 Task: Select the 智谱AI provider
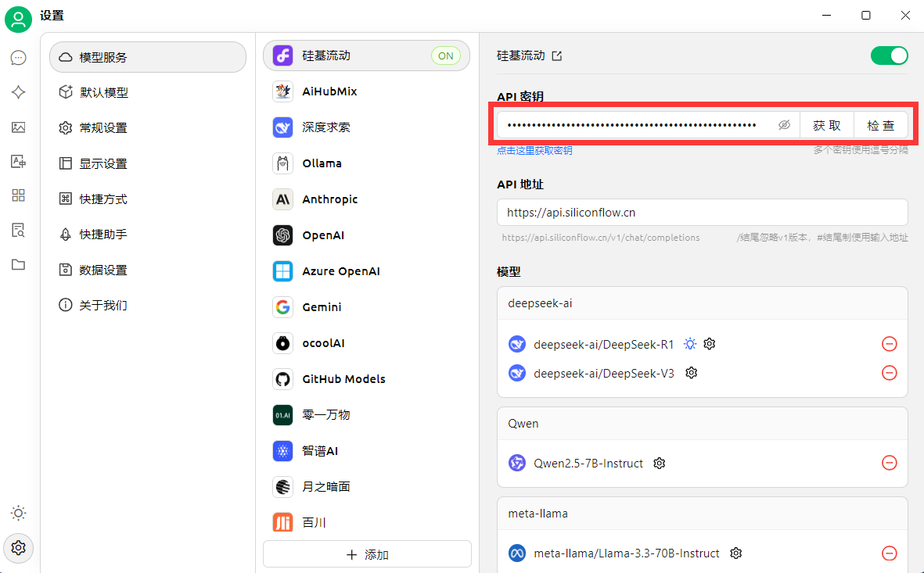pyautogui.click(x=366, y=451)
